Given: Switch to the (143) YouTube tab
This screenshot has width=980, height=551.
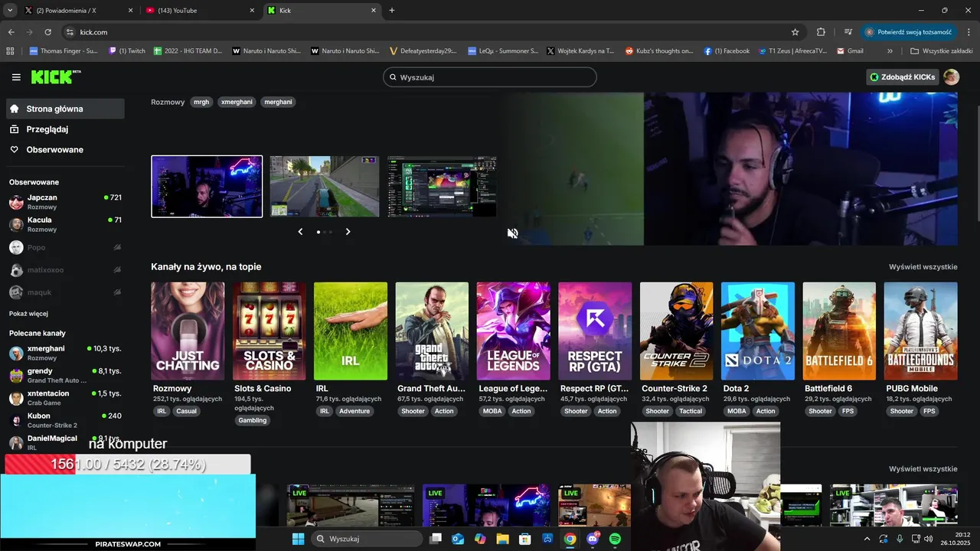Looking at the screenshot, I should [x=201, y=11].
